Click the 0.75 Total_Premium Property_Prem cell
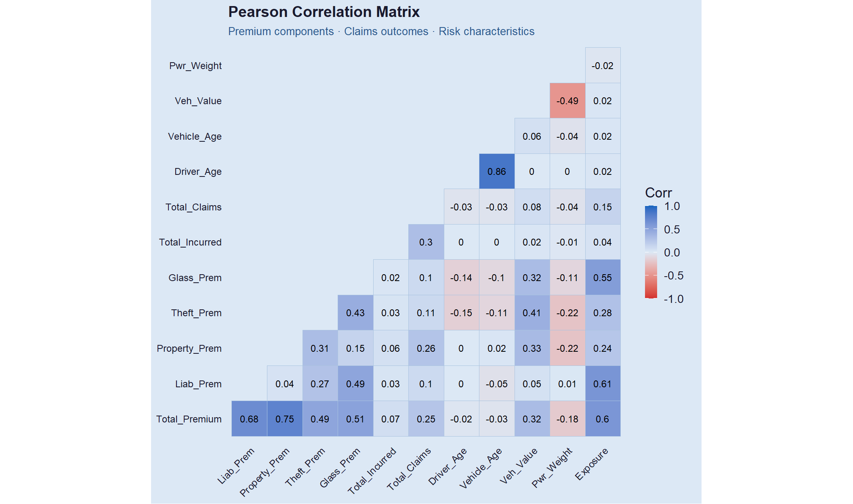 (x=285, y=419)
